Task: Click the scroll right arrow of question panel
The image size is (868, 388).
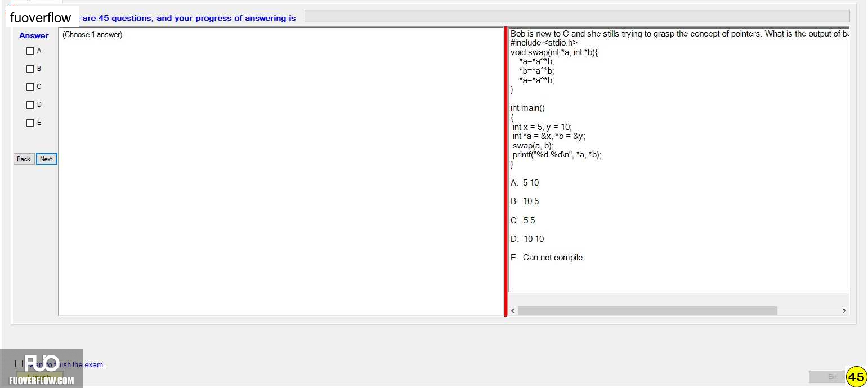Action: click(844, 310)
